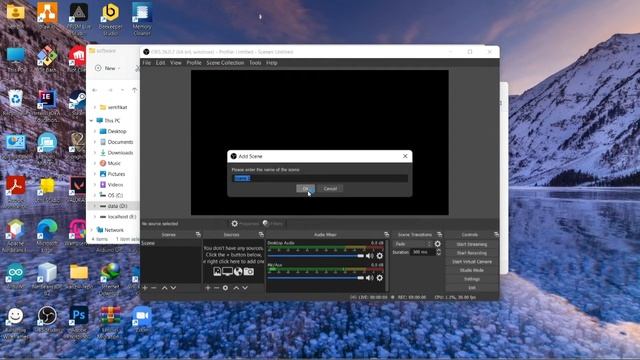Toggle Studio Mode button

(x=472, y=270)
